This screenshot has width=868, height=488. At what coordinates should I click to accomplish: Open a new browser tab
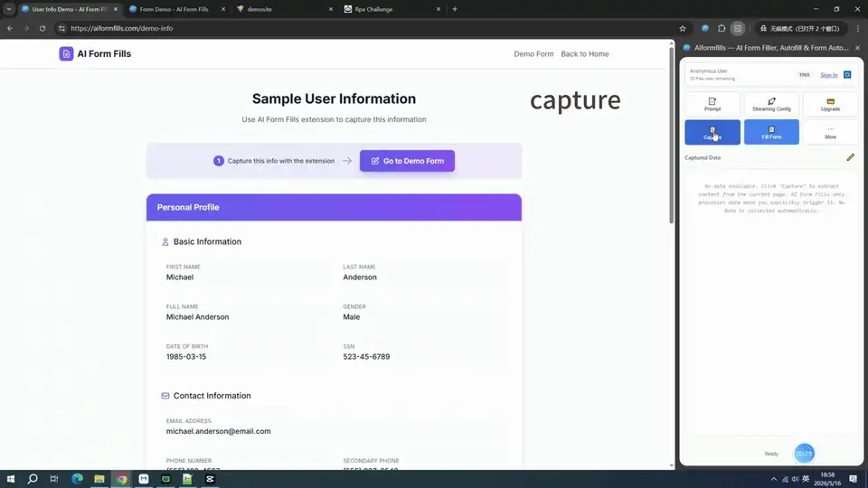455,9
